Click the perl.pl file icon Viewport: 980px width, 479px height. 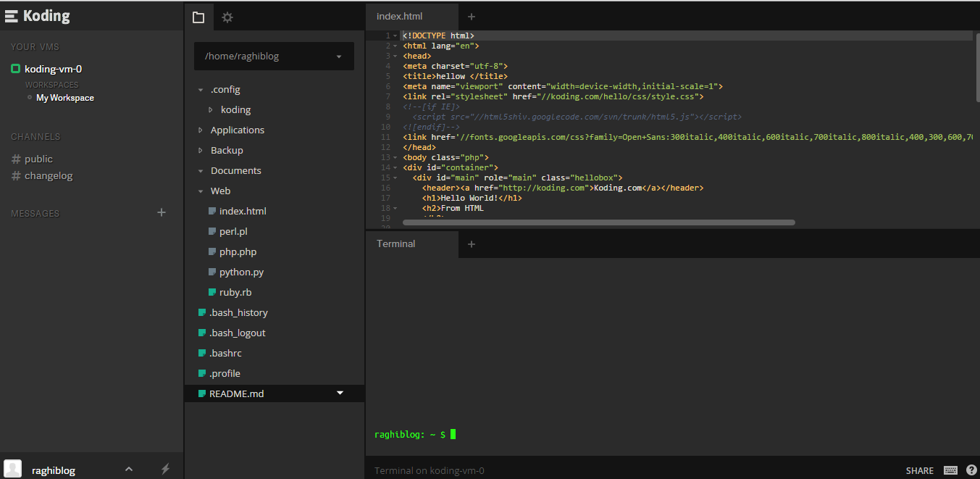(x=212, y=232)
